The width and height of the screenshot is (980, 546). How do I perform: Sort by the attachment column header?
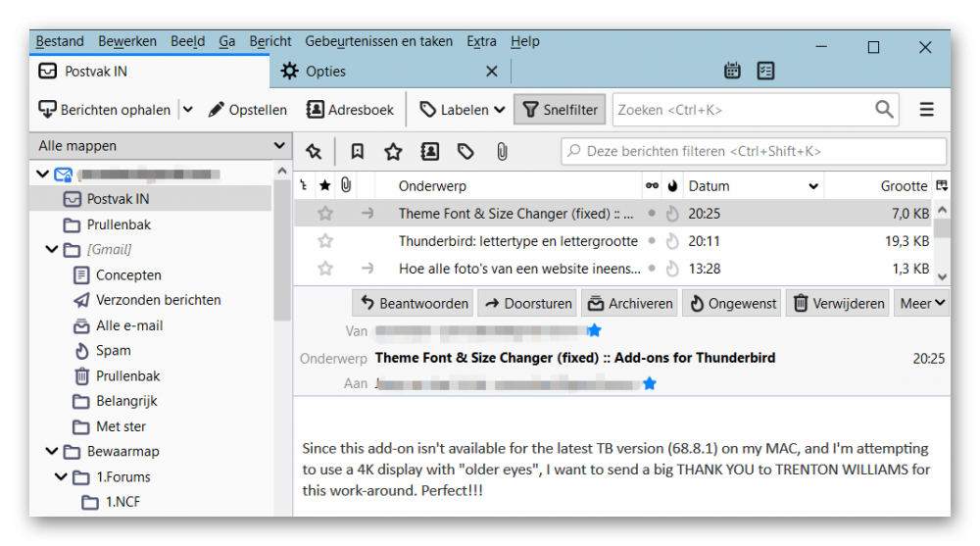[346, 185]
